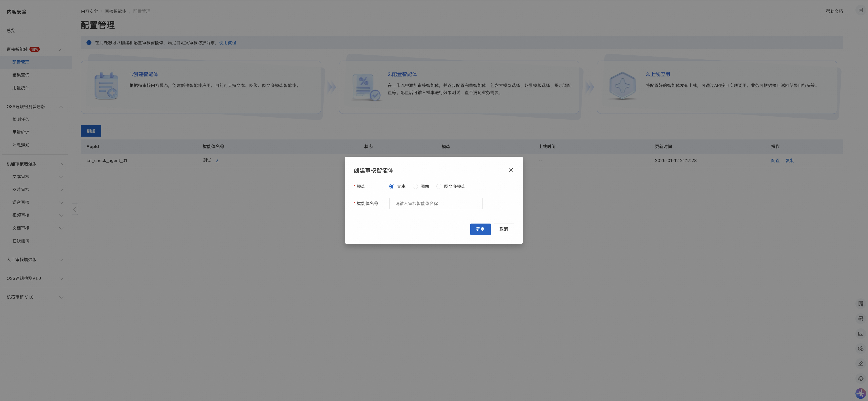Open the APP mobile icon in right toolbar
The height and width of the screenshot is (401, 868).
point(861,318)
